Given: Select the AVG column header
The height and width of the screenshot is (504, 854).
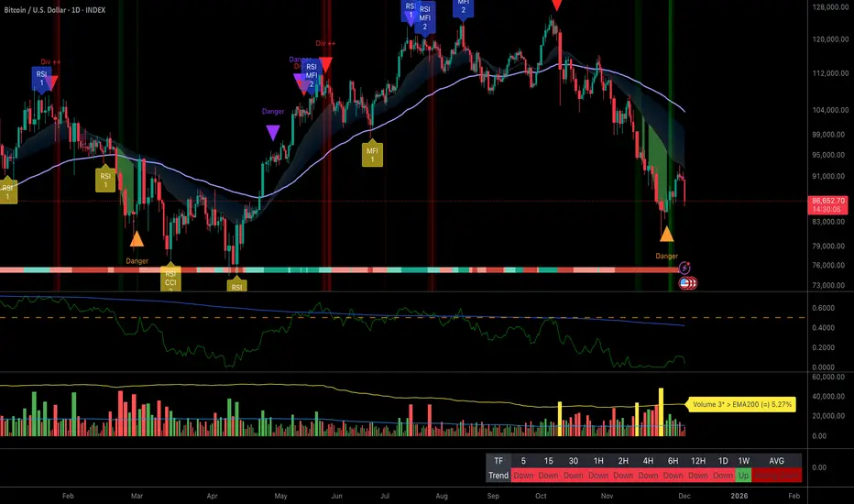Looking at the screenshot, I should [x=777, y=461].
